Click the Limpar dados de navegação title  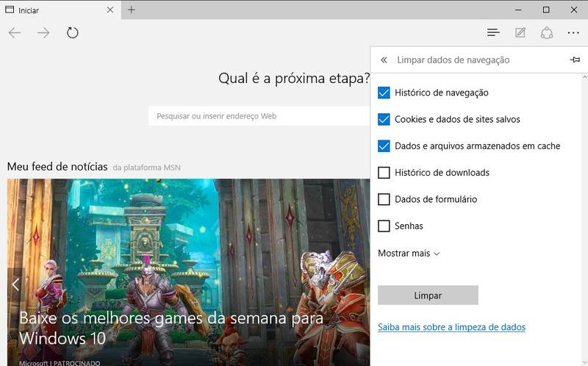coord(453,60)
